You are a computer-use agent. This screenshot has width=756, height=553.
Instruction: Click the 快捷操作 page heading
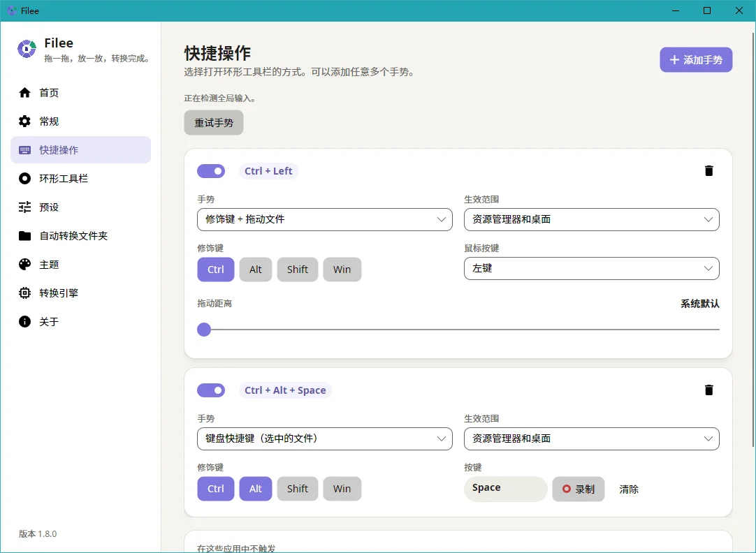pos(217,53)
